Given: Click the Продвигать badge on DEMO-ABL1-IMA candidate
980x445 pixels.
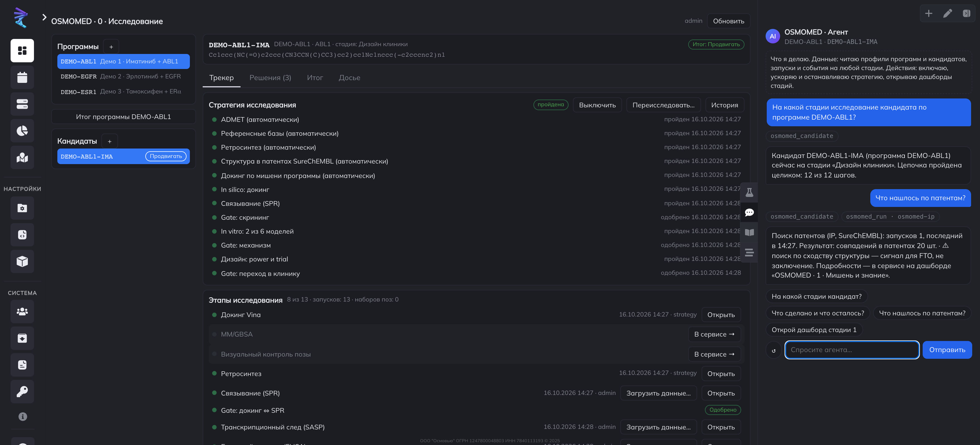Looking at the screenshot, I should [x=166, y=156].
